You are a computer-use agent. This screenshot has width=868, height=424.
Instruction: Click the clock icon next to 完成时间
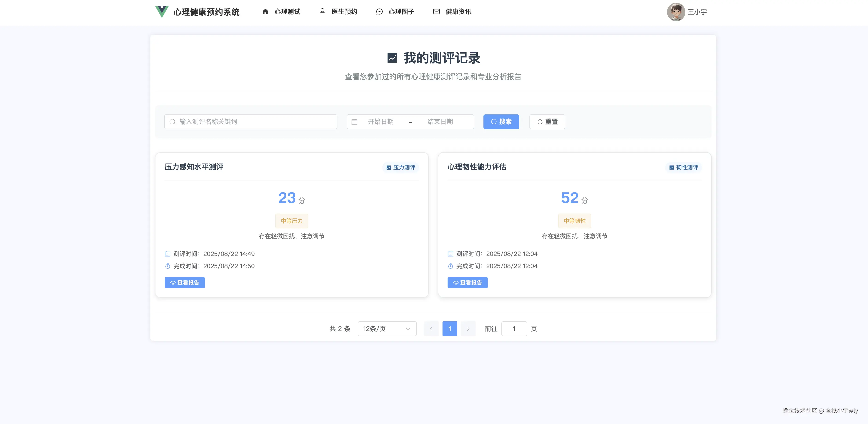tap(167, 266)
